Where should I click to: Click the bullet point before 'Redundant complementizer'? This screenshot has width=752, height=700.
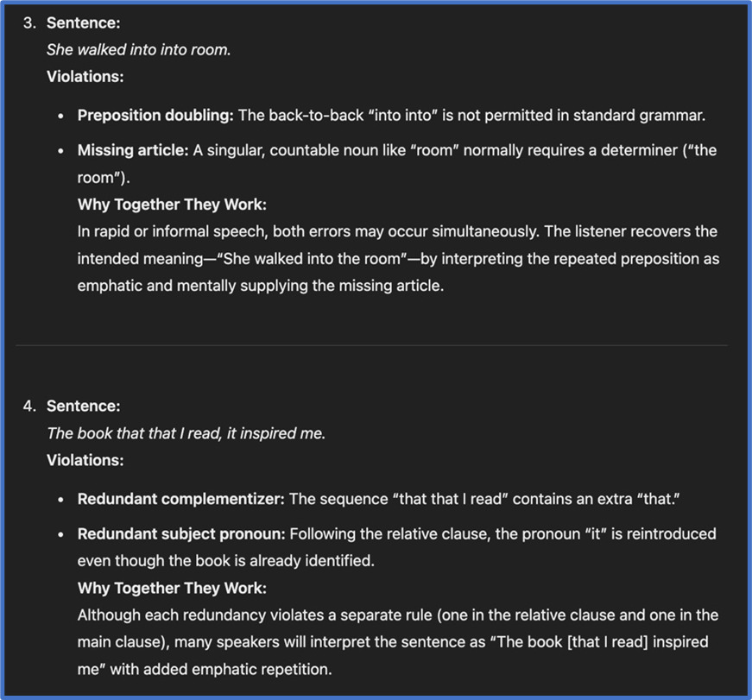tap(60, 500)
